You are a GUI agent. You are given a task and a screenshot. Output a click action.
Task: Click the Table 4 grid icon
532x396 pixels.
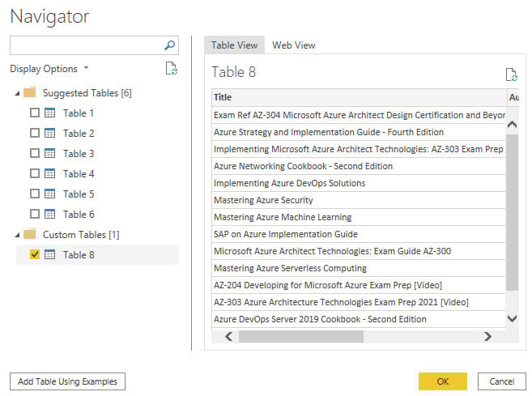50,173
